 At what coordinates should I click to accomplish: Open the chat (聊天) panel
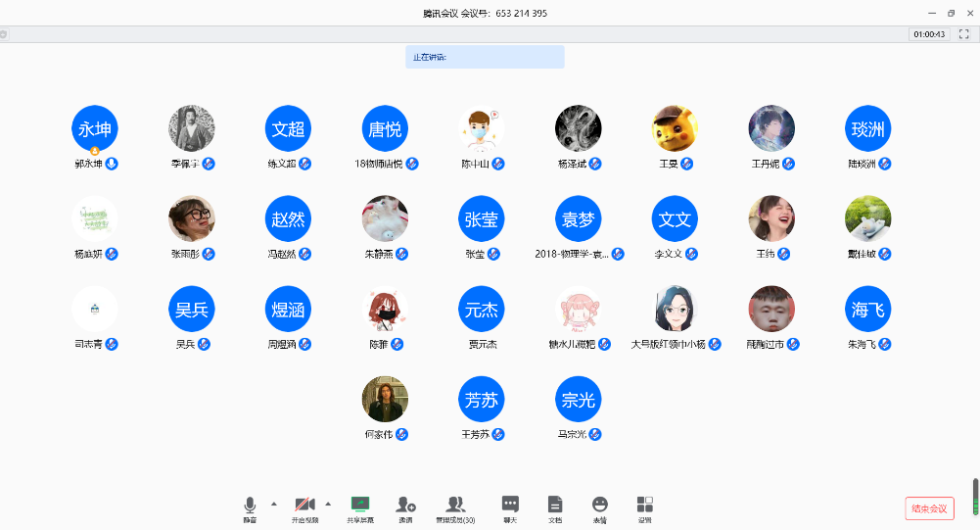click(x=510, y=506)
